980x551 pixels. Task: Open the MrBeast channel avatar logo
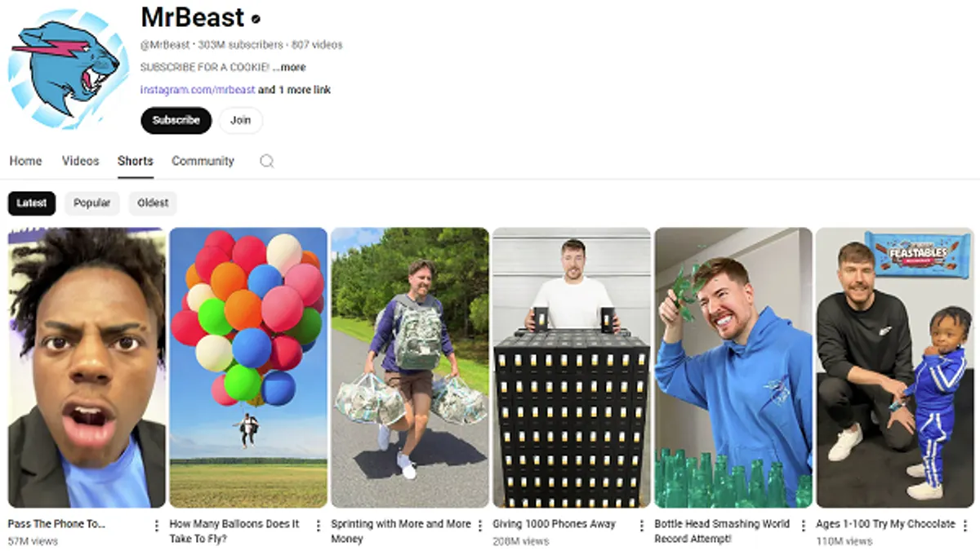(x=69, y=69)
